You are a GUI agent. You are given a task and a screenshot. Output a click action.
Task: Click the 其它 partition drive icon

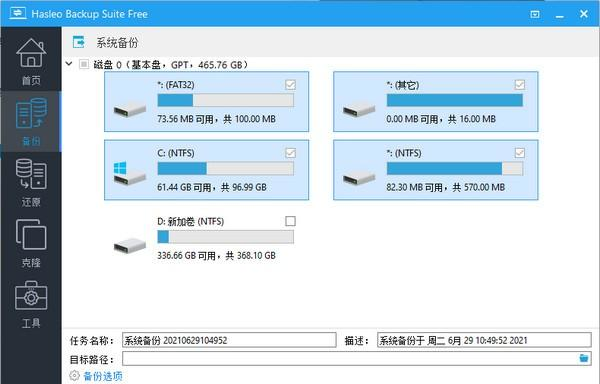coord(359,110)
